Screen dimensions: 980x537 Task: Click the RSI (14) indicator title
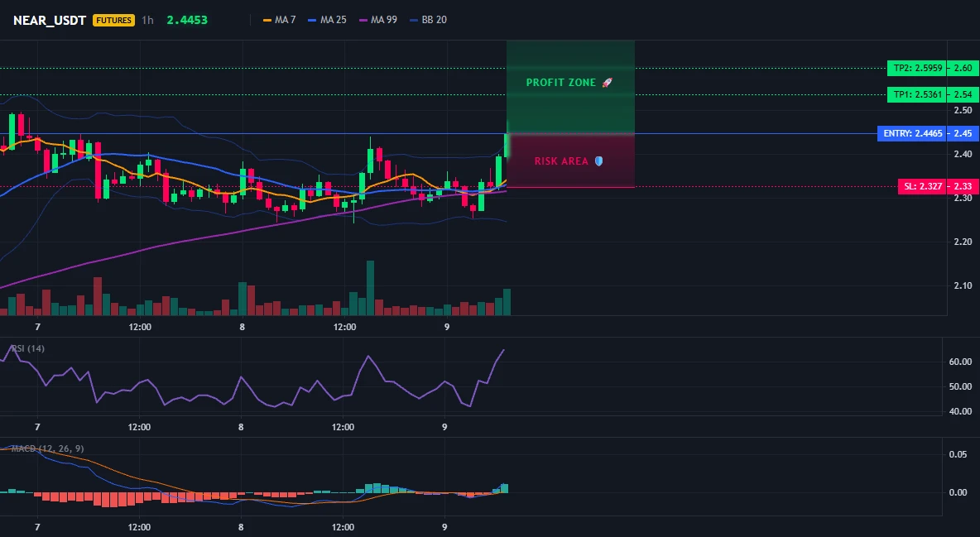(28, 348)
